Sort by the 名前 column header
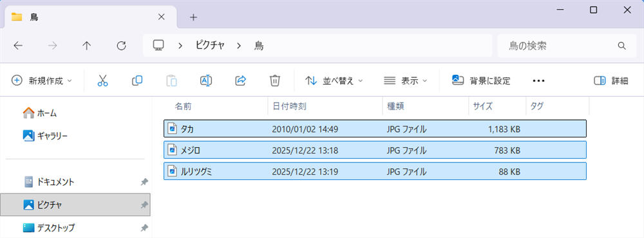644x238 pixels. point(183,106)
